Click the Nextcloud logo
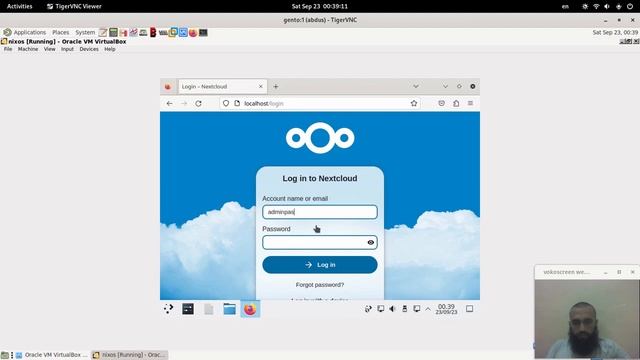The height and width of the screenshot is (360, 640). pos(320,138)
